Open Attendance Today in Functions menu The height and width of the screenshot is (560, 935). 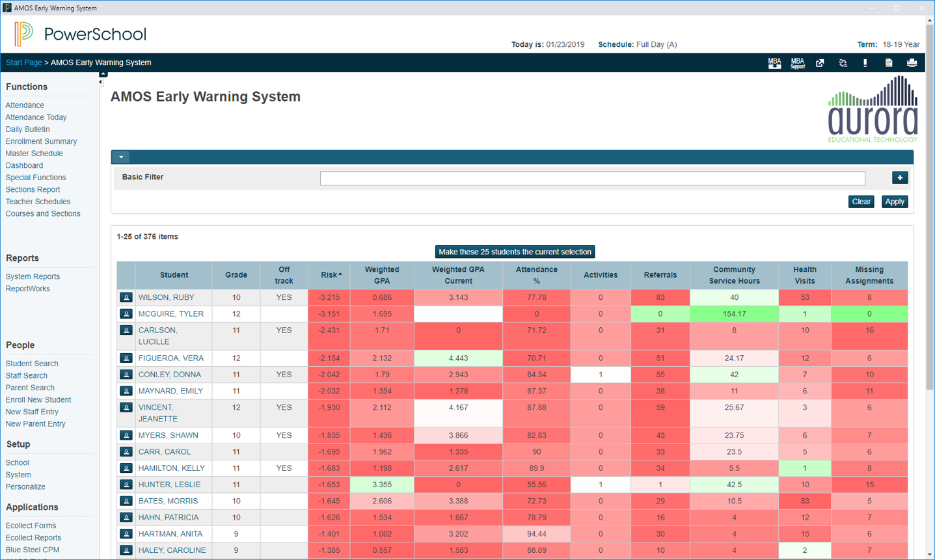[36, 117]
